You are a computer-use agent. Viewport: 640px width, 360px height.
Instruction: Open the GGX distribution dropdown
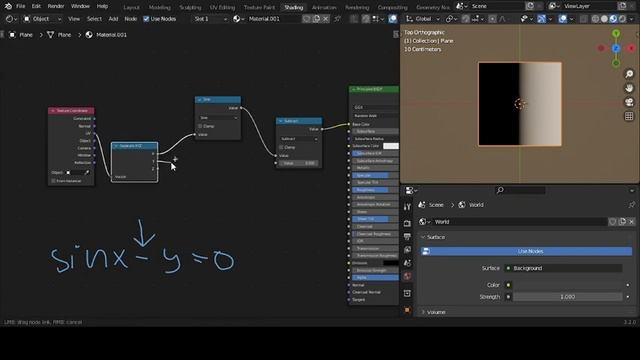point(376,107)
